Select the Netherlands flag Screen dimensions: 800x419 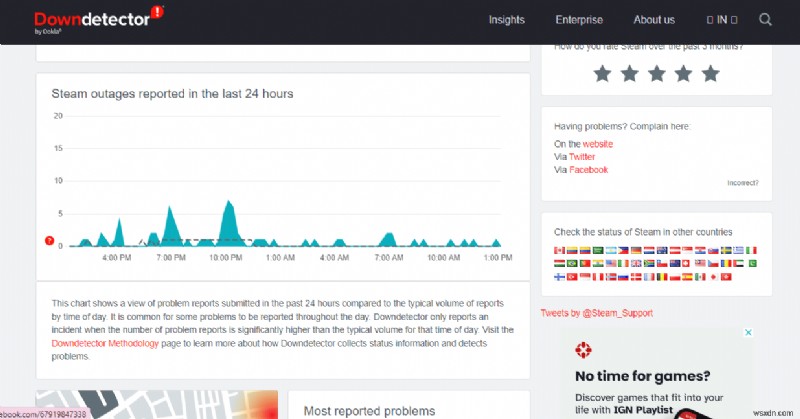(649, 250)
